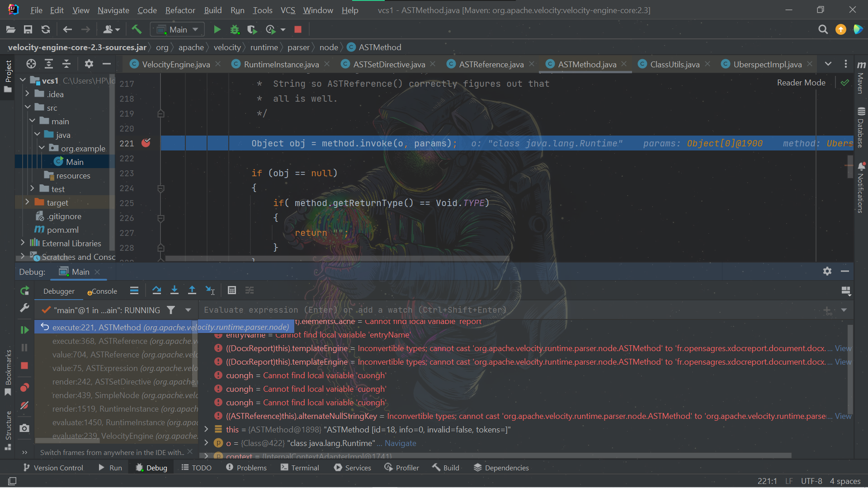Click Step Into debugger icon
This screenshot has height=488, width=868.
175,291
